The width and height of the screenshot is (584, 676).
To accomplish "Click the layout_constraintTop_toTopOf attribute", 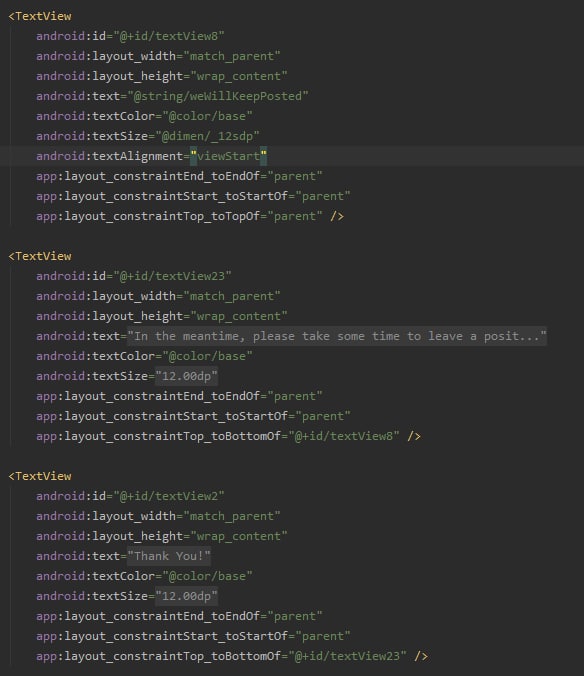I will tap(148, 216).
